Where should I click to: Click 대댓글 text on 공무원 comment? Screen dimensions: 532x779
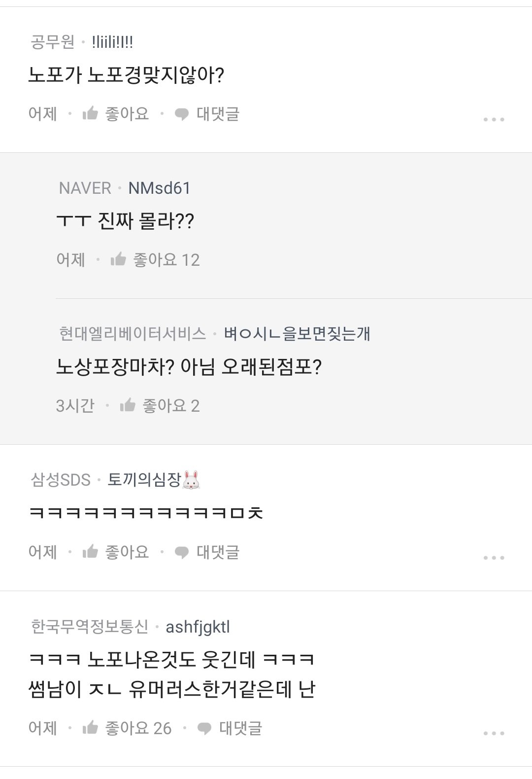point(218,114)
